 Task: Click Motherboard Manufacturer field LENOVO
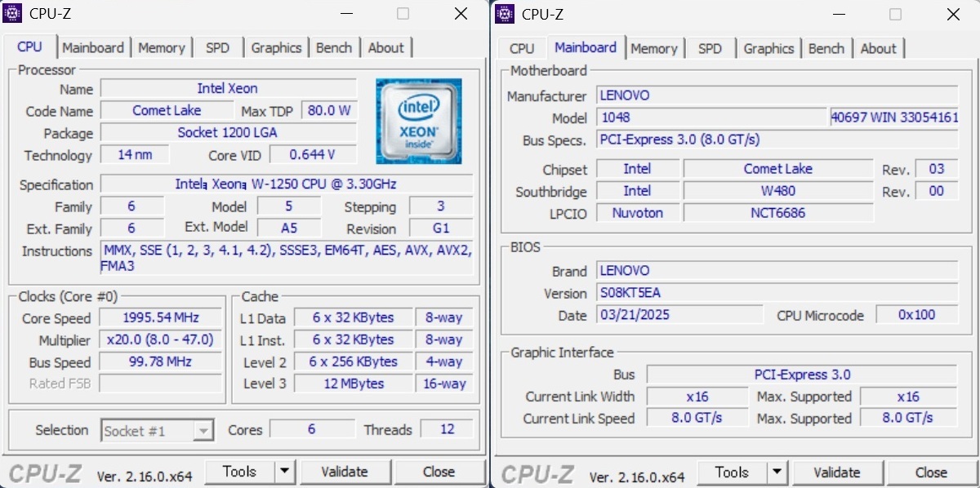(x=777, y=95)
